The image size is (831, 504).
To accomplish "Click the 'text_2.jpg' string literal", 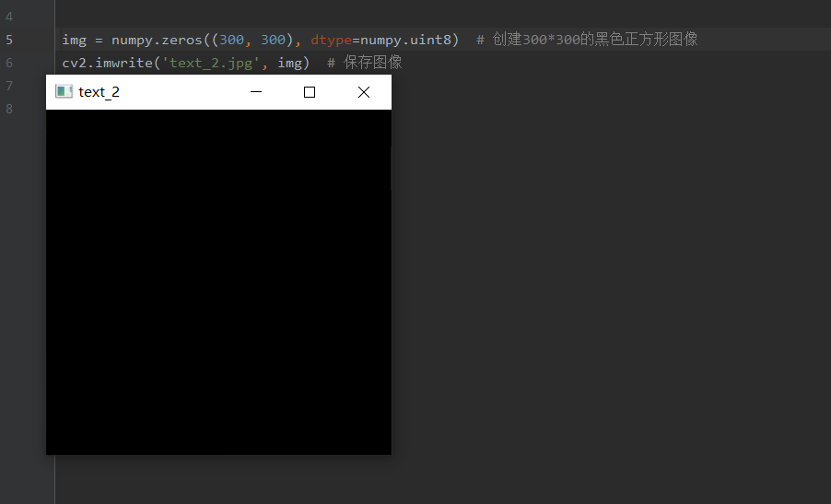I will (x=211, y=63).
